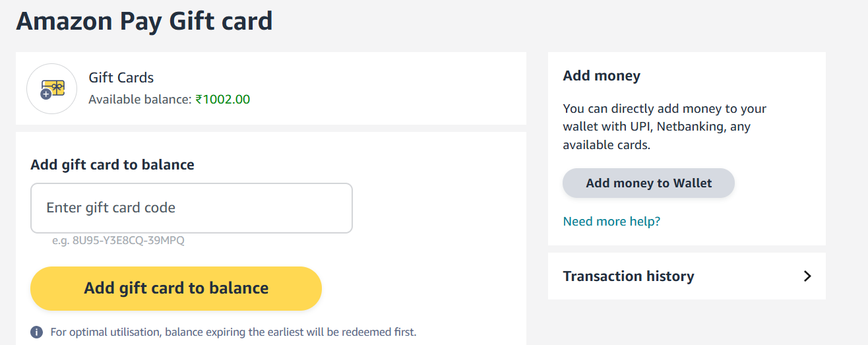Screen dimensions: 868x345
Task: Click the ₹1002.00 available balance amount
Action: (223, 100)
